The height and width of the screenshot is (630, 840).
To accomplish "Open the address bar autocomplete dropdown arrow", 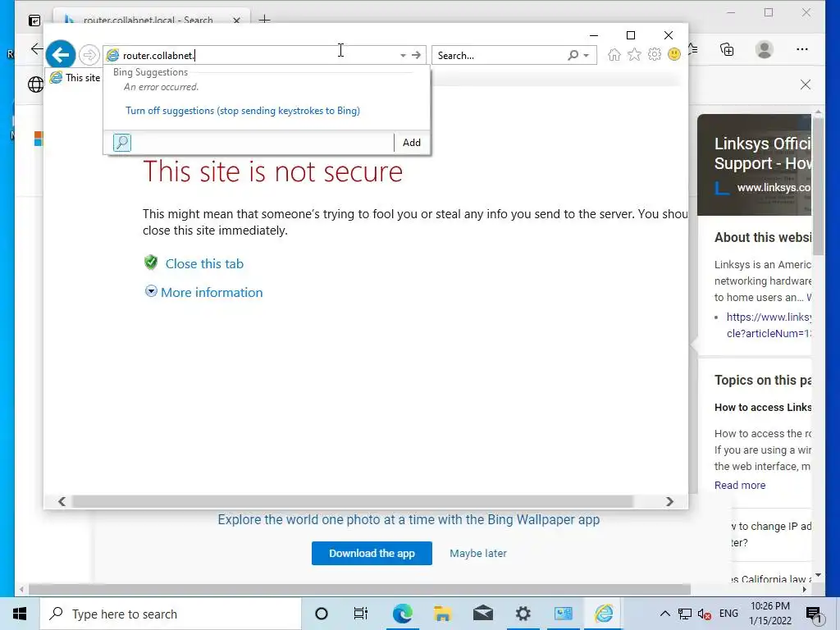I will (403, 55).
